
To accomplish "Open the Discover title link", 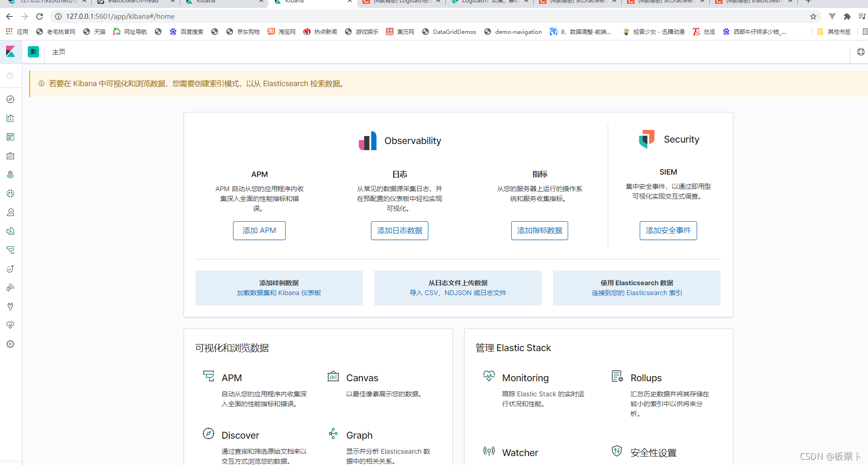I will coord(241,435).
